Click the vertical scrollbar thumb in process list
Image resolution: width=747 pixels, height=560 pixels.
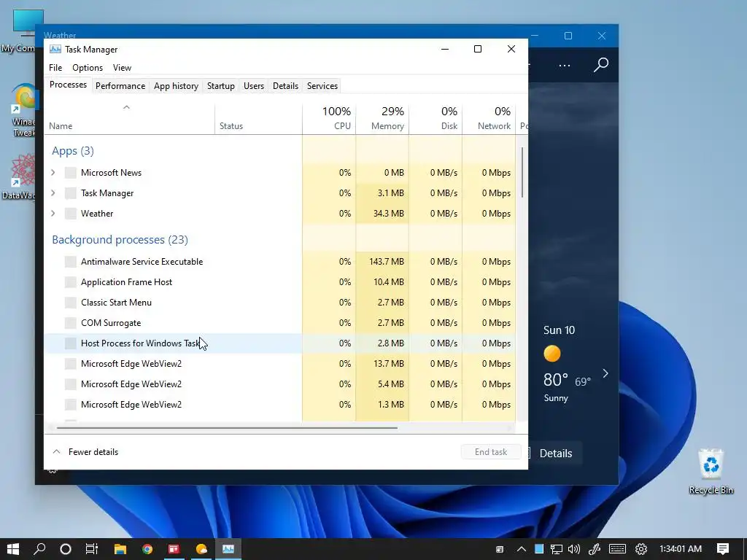[x=522, y=172]
